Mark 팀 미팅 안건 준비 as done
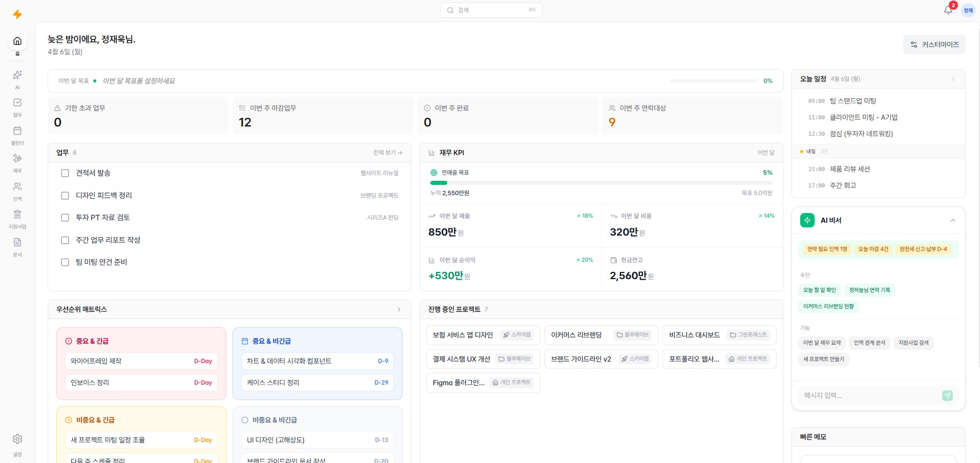Image resolution: width=980 pixels, height=463 pixels. 65,262
